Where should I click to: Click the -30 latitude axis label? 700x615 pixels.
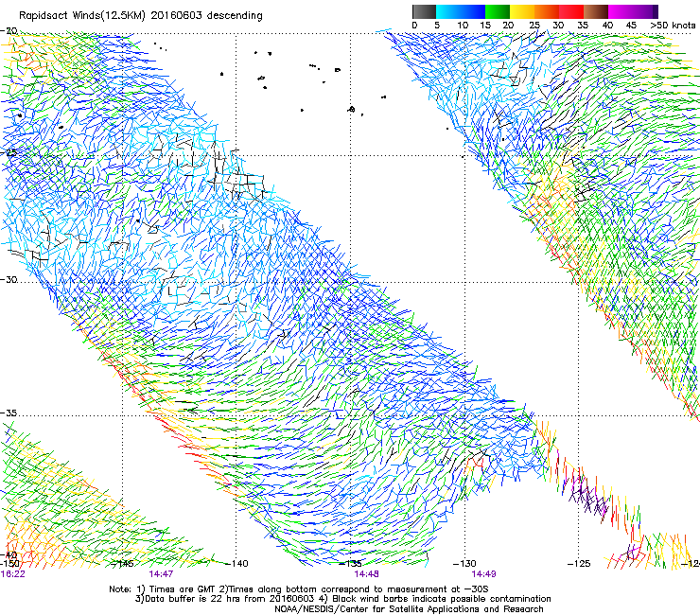(x=9, y=279)
